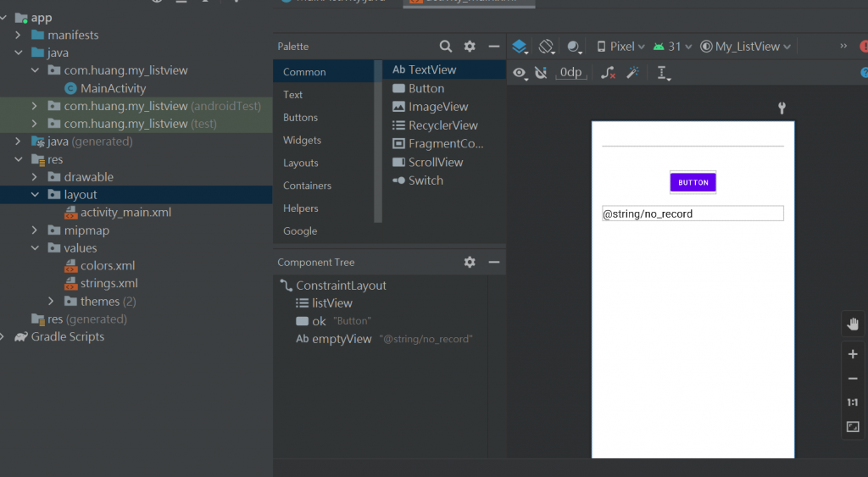The width and height of the screenshot is (868, 477).
Task: Clear all constraints icon
Action: click(608, 73)
